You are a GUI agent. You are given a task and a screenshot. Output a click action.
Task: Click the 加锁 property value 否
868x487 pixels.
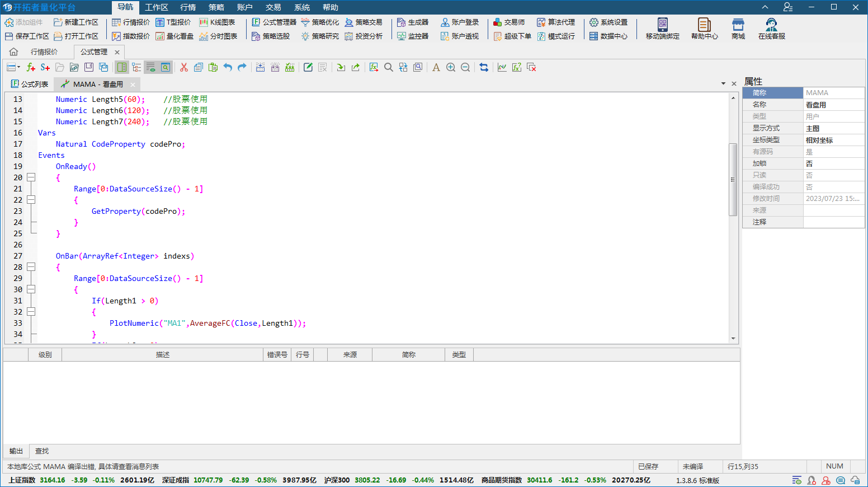click(x=834, y=163)
